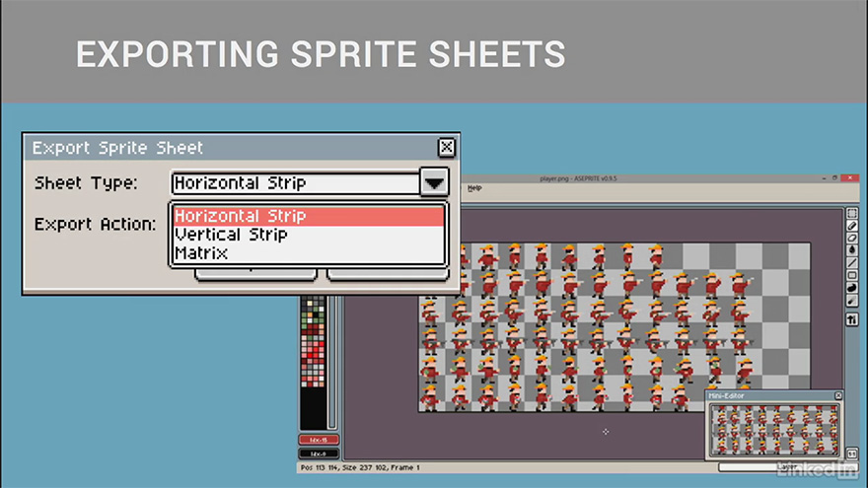Choose Horizontal Strip from the list

pos(309,216)
